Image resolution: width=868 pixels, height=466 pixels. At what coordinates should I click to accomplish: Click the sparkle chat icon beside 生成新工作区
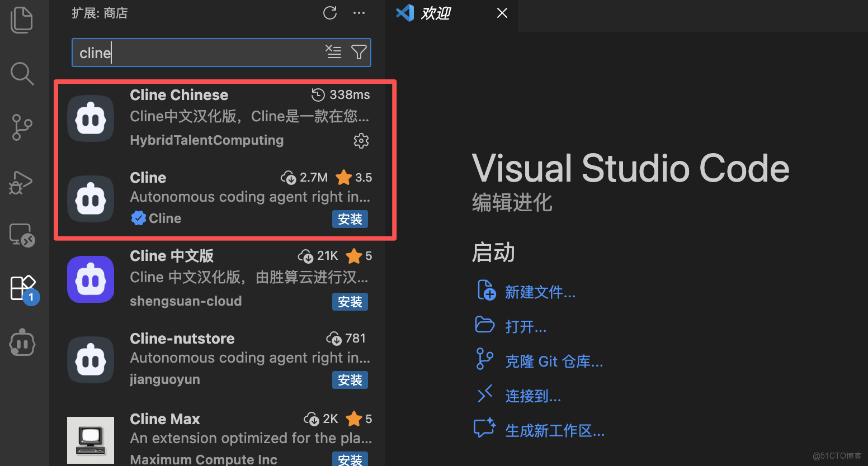[x=485, y=427]
